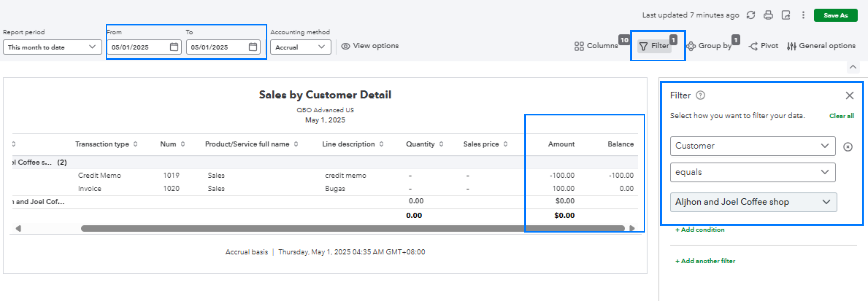Open General options settings
This screenshot has height=301, width=868.
[821, 46]
